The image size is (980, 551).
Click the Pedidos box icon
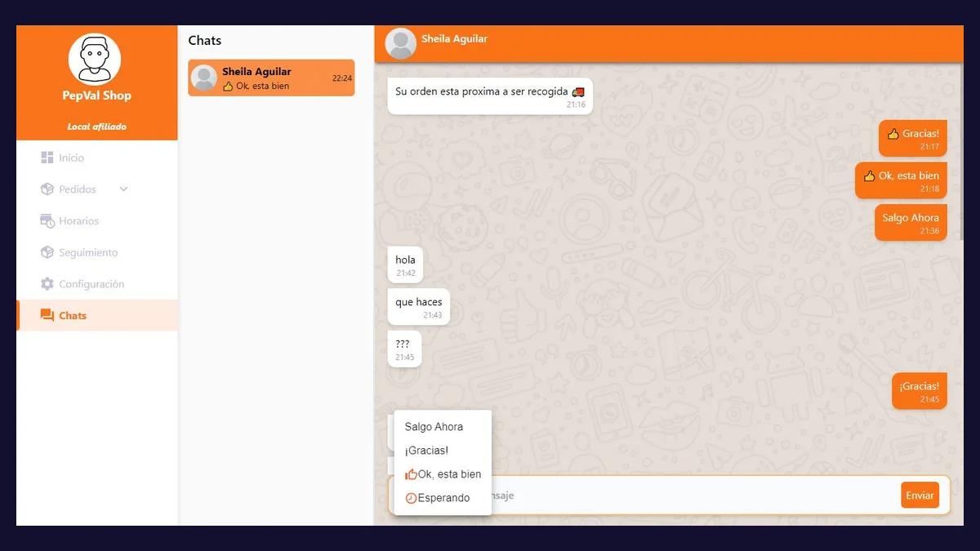(x=47, y=189)
